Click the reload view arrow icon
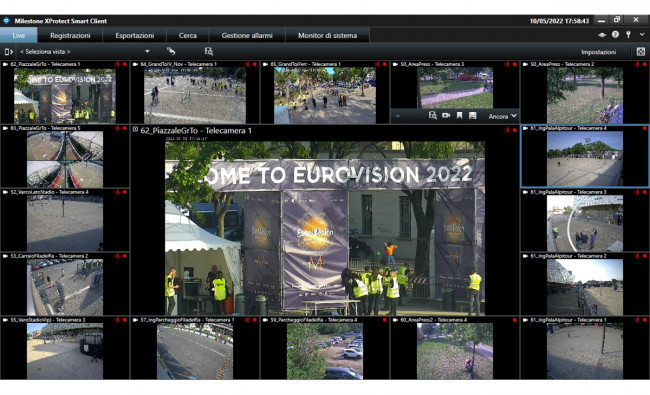 point(171,51)
